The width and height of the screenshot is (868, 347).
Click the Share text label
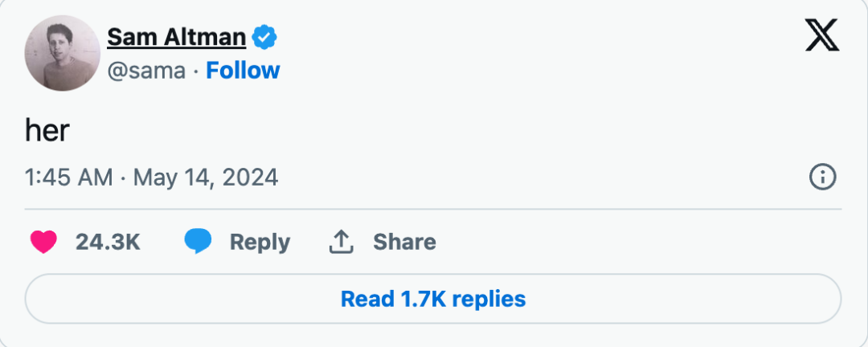point(404,242)
